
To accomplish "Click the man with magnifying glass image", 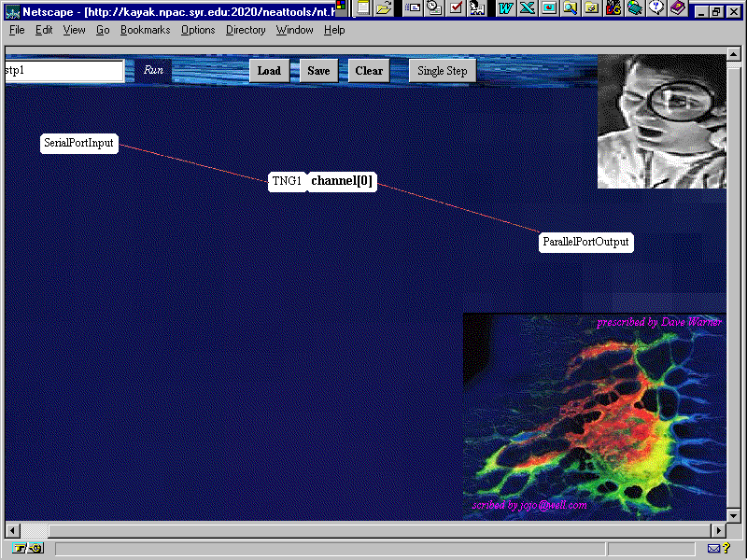I will pyautogui.click(x=662, y=121).
